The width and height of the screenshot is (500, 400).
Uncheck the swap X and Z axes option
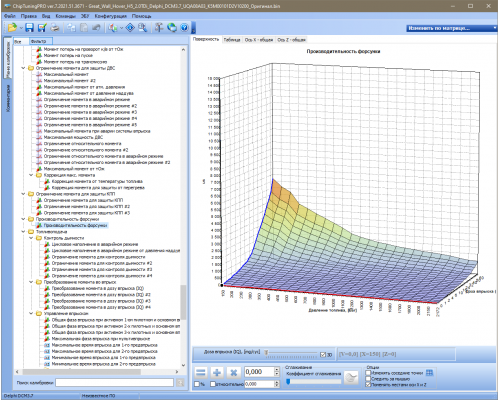click(x=368, y=385)
